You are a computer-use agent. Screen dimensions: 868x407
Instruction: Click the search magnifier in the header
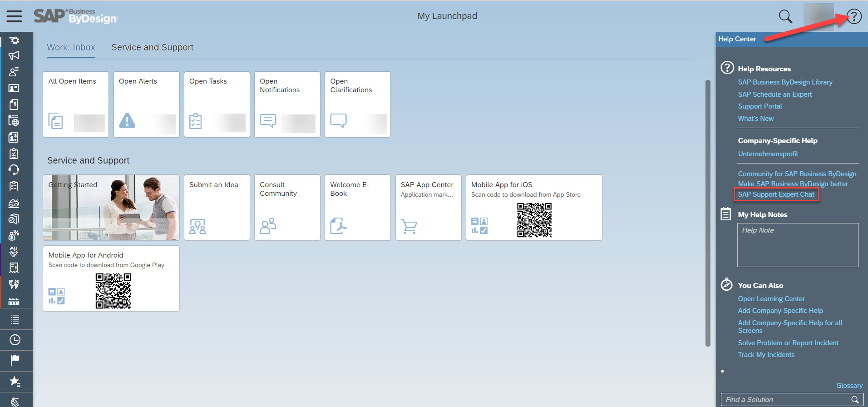[785, 16]
